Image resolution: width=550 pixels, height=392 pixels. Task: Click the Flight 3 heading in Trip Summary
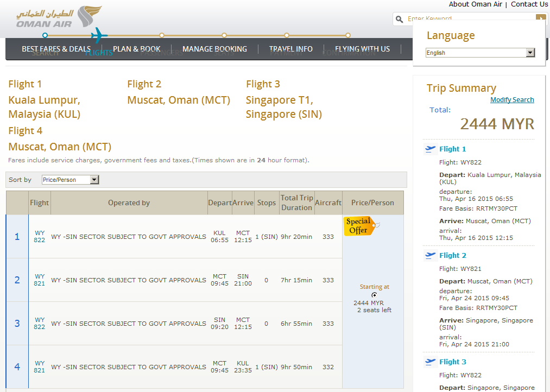[x=452, y=362]
